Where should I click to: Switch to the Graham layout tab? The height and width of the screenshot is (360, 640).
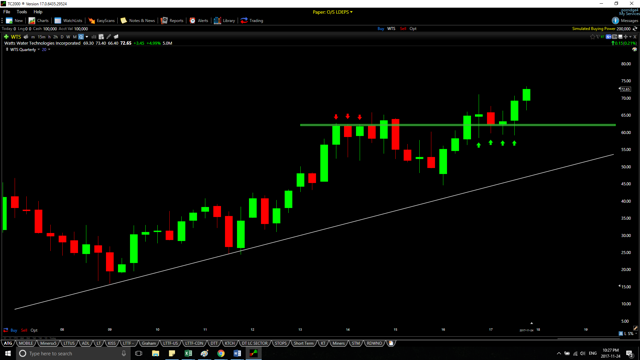(x=149, y=343)
